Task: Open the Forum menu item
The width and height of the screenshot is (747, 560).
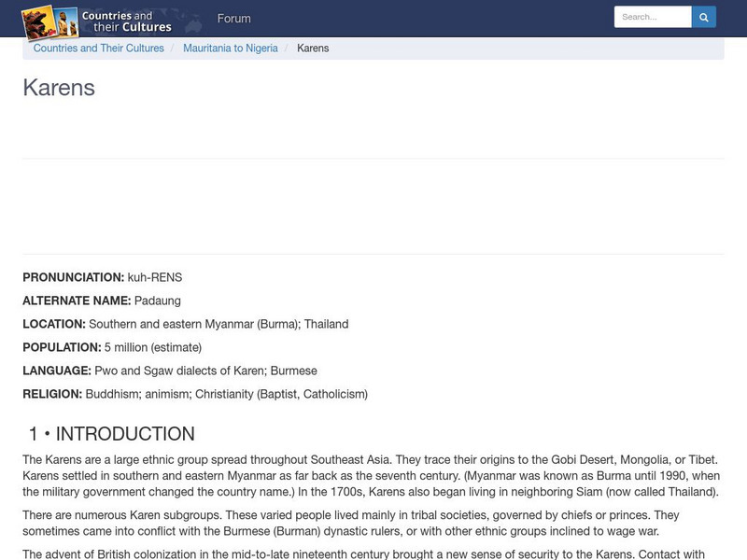Action: pyautogui.click(x=234, y=19)
